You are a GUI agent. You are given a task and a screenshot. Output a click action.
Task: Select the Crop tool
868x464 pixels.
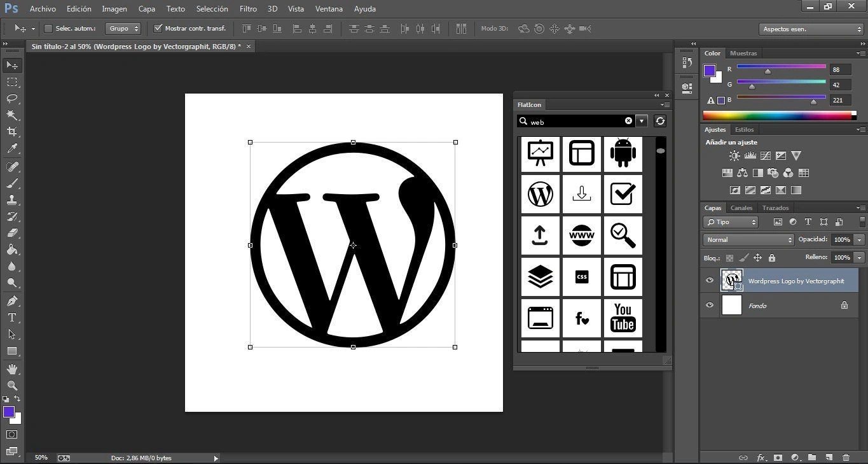pyautogui.click(x=12, y=132)
